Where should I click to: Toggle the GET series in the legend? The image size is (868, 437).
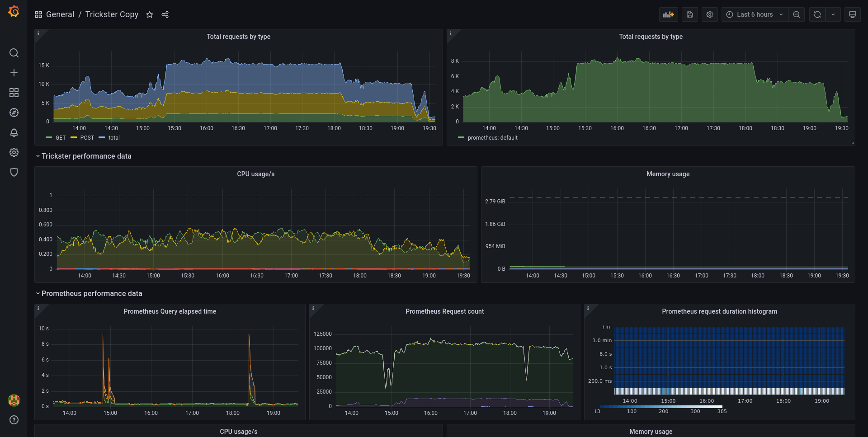pos(61,138)
